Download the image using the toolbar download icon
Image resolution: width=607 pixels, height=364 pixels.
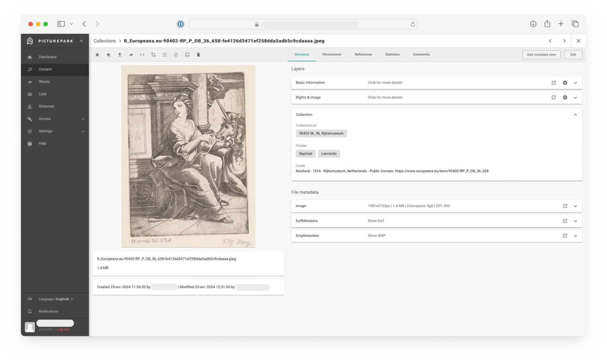120,55
